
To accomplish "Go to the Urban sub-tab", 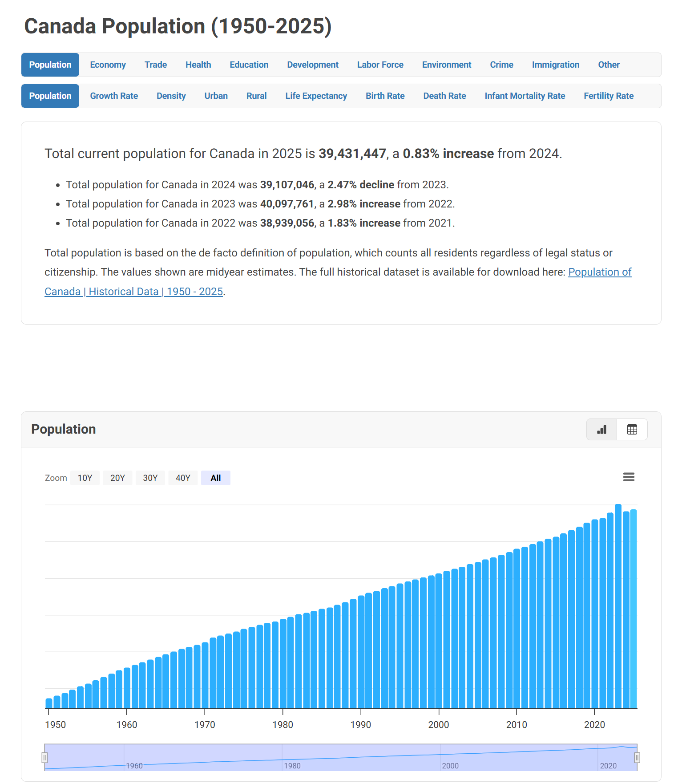I will pos(216,96).
